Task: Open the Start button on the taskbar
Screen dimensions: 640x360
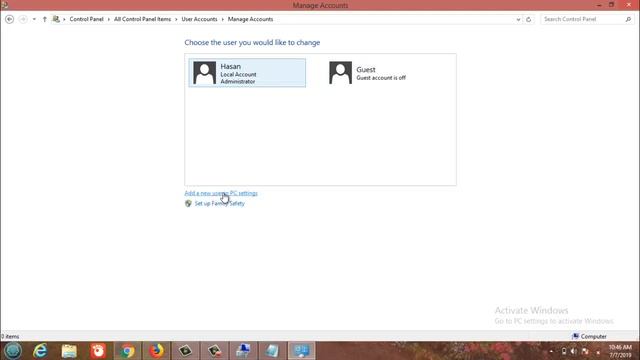Action: click(13, 351)
